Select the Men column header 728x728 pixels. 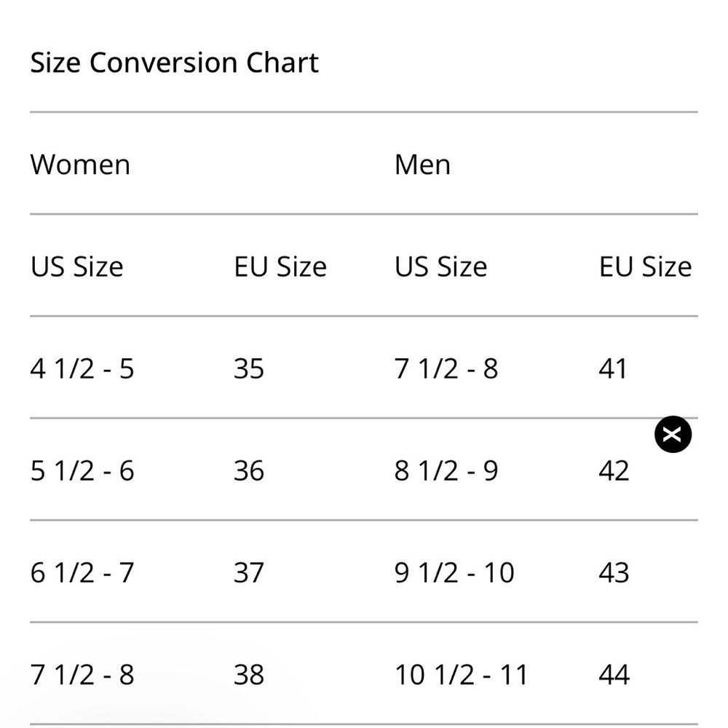[422, 165]
